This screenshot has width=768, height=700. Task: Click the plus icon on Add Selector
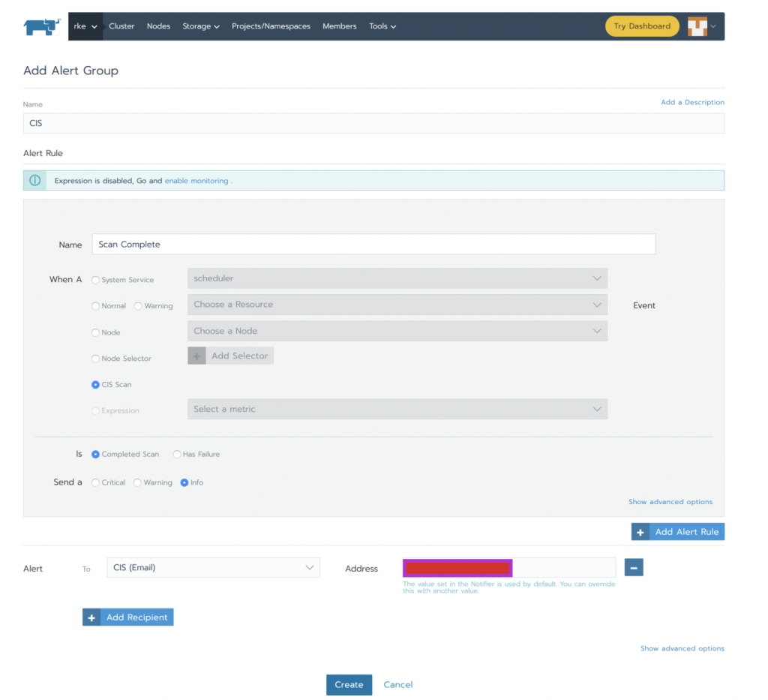(x=196, y=356)
